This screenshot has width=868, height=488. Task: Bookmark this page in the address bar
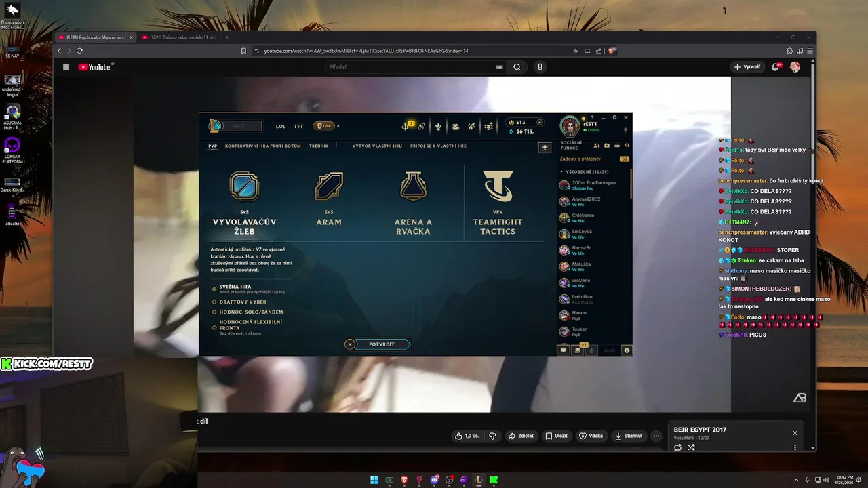point(243,51)
